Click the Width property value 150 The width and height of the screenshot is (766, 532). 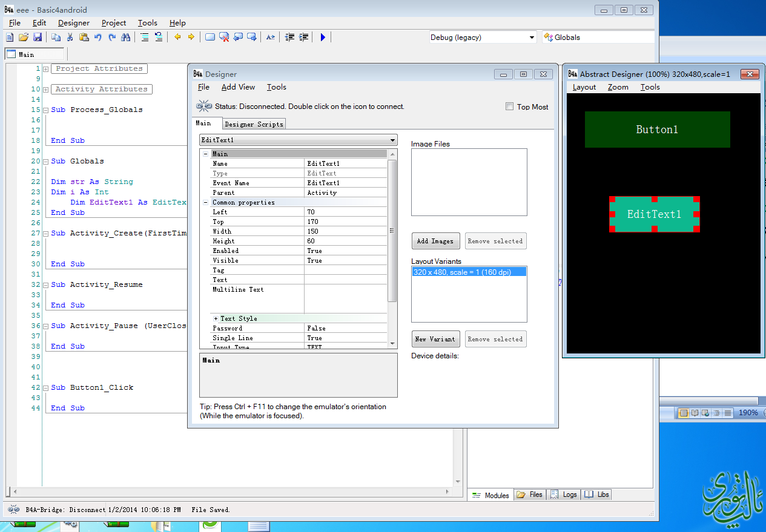point(345,231)
